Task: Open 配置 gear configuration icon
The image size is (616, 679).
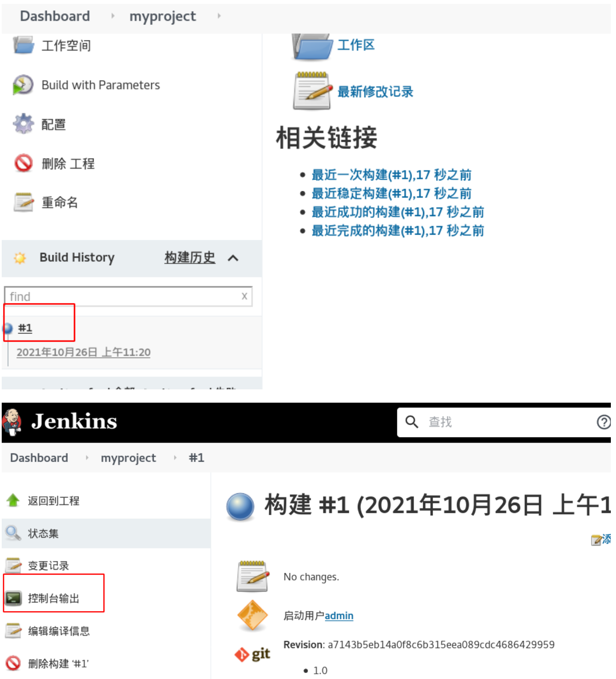Action: coord(23,124)
